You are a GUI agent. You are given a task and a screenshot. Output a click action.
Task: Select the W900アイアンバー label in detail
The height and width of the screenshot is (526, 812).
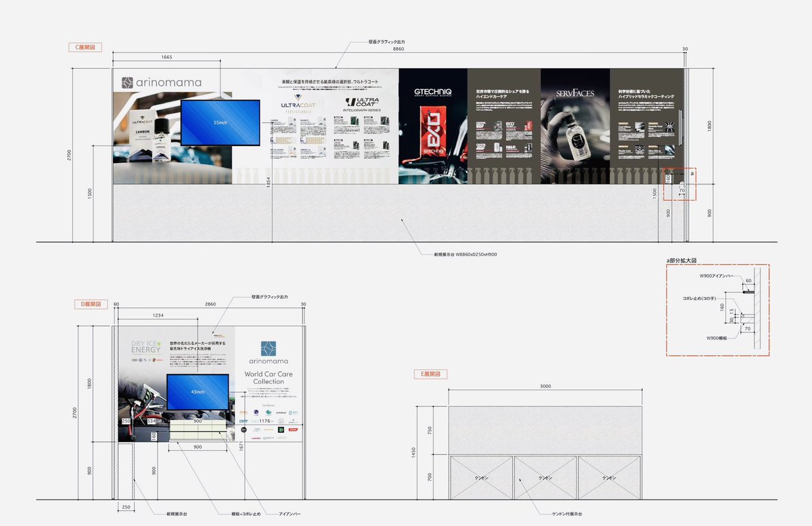point(716,276)
